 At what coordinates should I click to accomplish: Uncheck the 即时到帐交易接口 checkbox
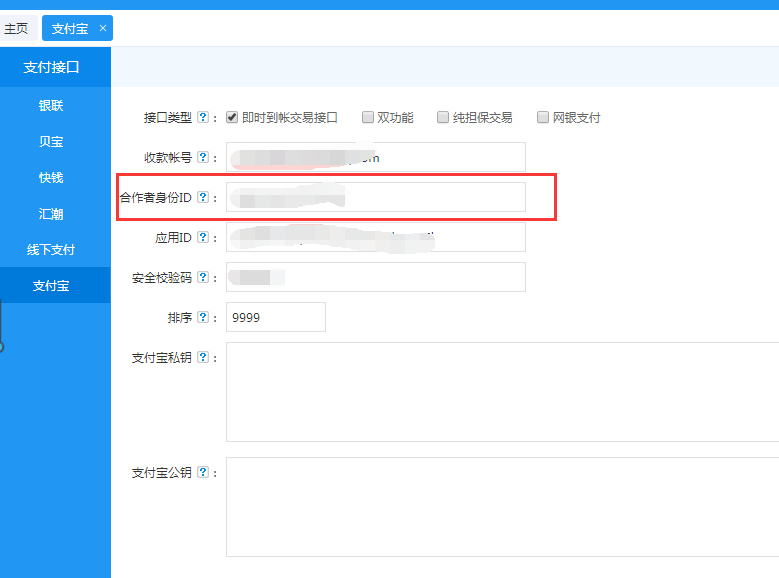[x=232, y=117]
